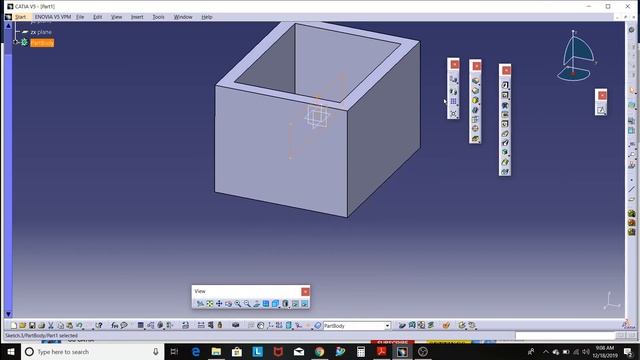Open Chrome from the taskbar
The height and width of the screenshot is (360, 640).
(x=319, y=351)
